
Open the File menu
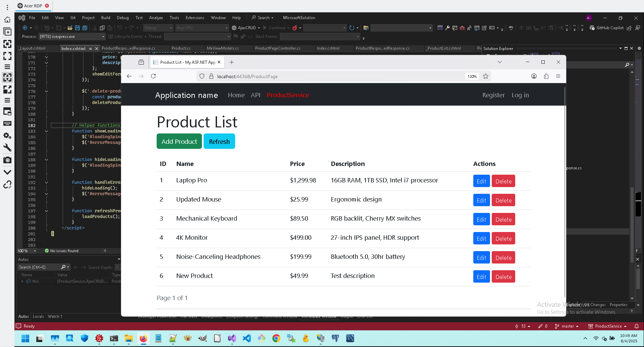coord(32,18)
